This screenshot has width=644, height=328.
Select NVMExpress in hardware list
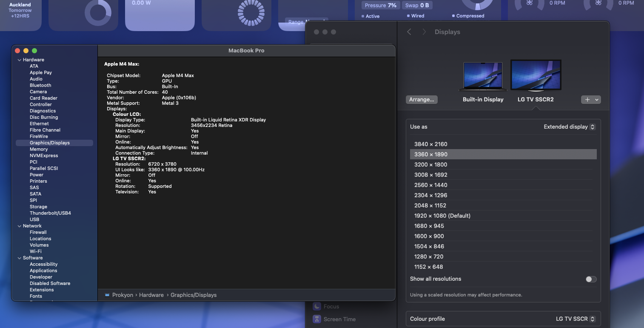click(x=44, y=155)
